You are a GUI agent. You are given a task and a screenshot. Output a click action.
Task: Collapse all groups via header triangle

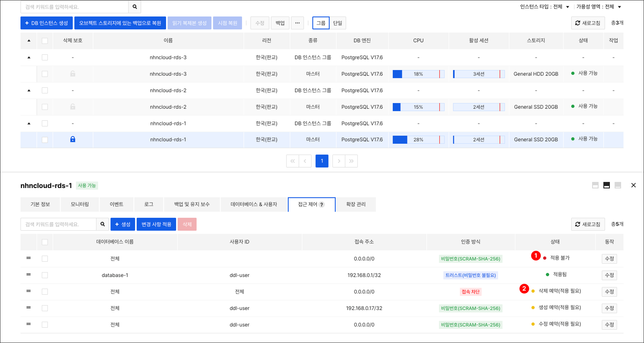pos(29,41)
